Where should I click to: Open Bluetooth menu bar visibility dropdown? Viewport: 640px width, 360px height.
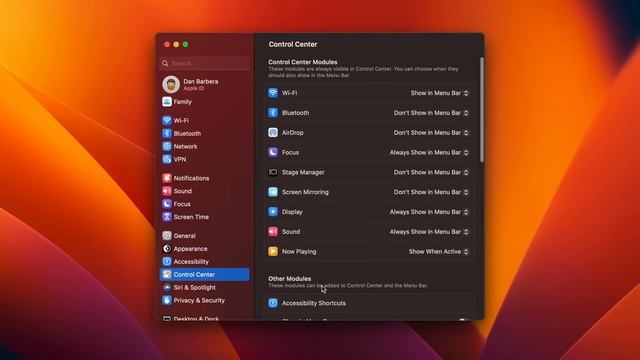pyautogui.click(x=431, y=113)
